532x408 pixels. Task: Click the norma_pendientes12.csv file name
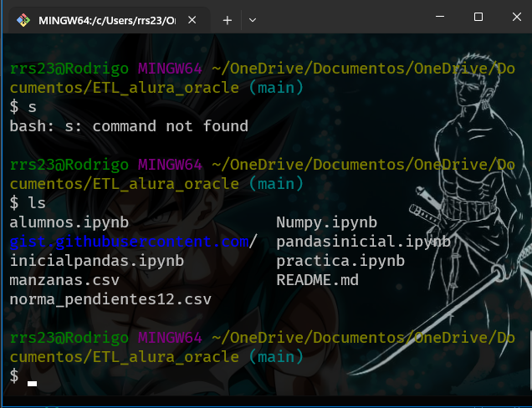110,299
